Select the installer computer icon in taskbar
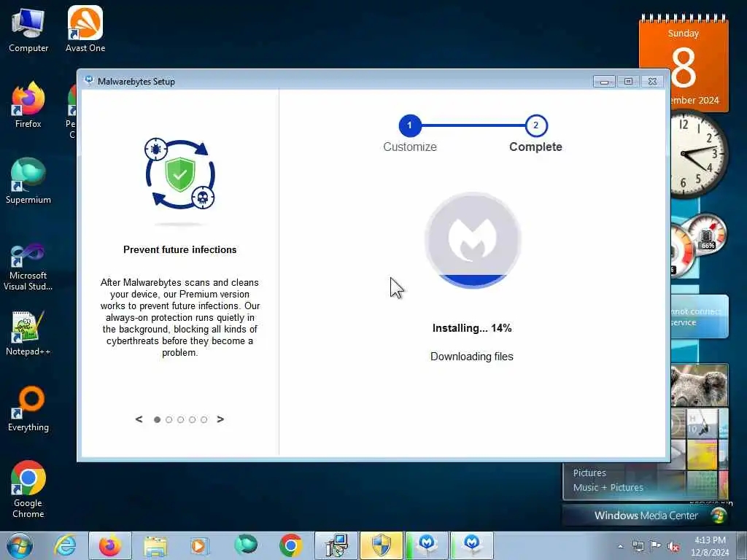This screenshot has height=560, width=747. (x=336, y=545)
